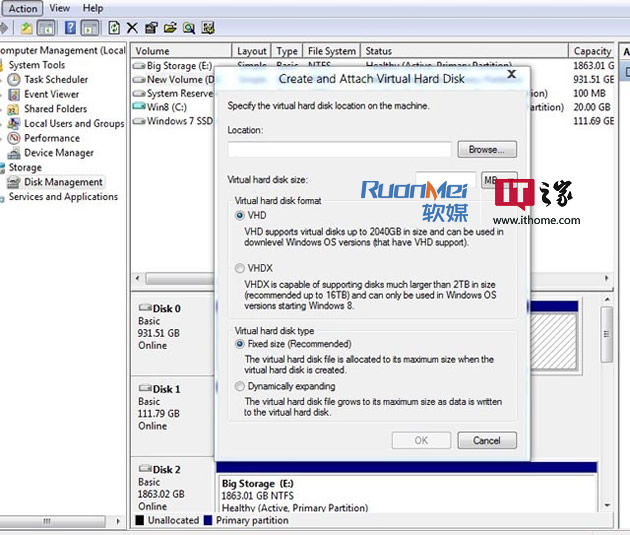630x535 pixels.
Task: Click tree pane horizontal scrollbar right arrow
Action: point(118,521)
